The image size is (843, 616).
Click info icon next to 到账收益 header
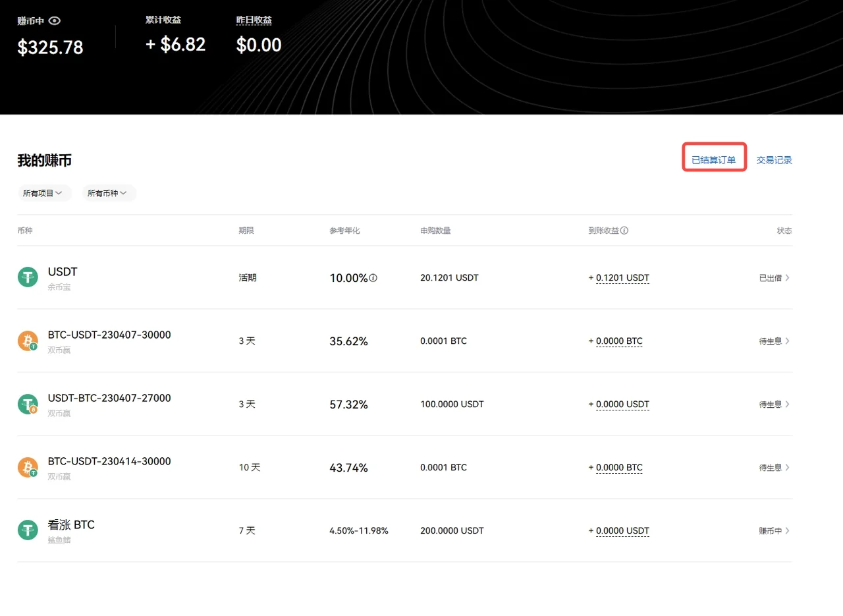624,231
